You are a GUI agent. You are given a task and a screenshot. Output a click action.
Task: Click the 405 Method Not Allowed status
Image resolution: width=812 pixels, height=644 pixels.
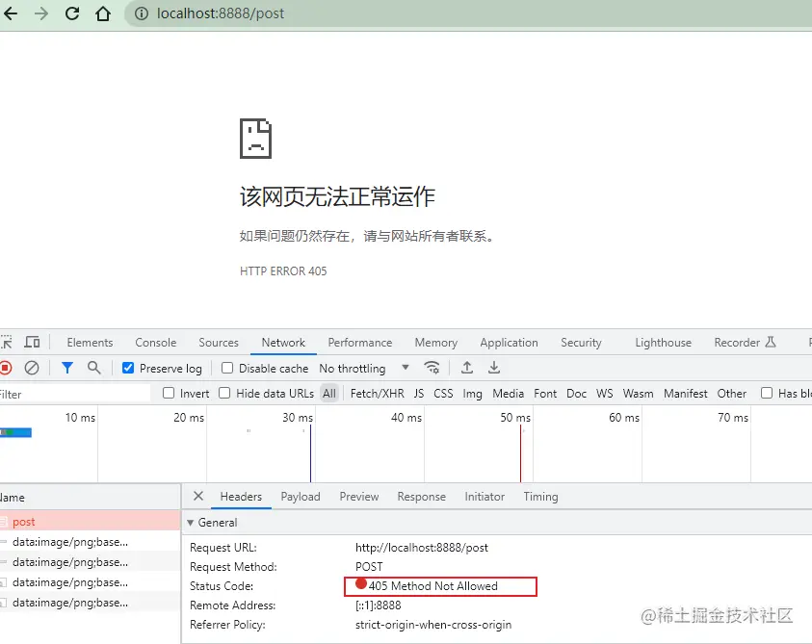point(432,585)
